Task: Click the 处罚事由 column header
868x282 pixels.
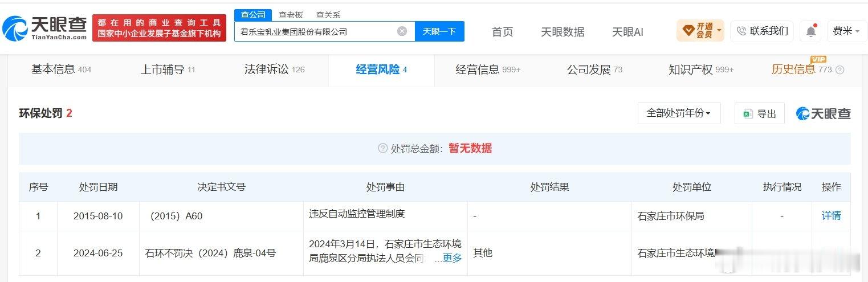Action: pyautogui.click(x=385, y=187)
